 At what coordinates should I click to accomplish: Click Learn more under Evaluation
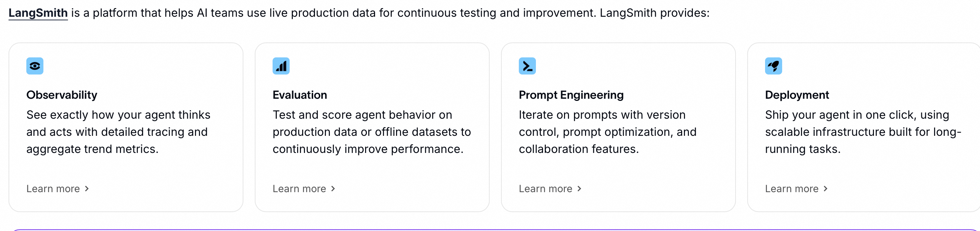tap(299, 189)
